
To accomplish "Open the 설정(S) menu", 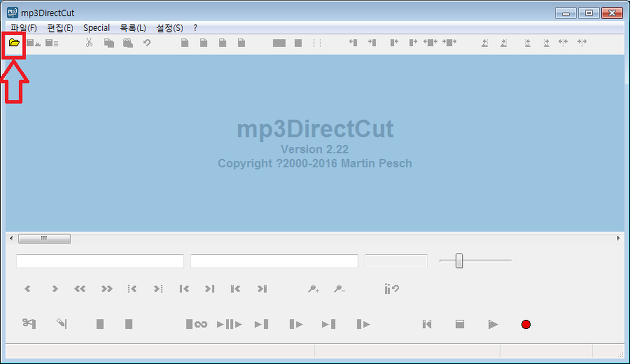I will tap(170, 28).
